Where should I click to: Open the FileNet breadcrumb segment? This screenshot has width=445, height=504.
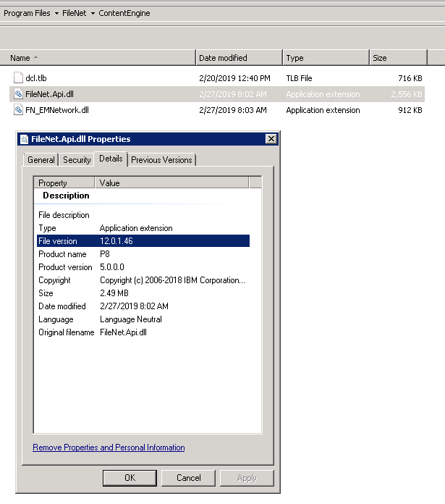[74, 13]
